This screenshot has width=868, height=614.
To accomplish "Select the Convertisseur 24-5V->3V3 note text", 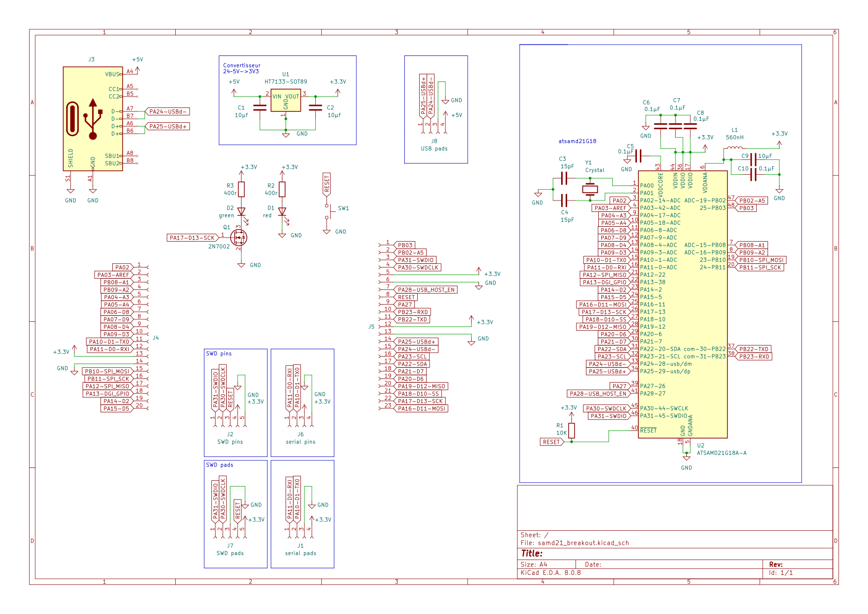I will click(241, 68).
